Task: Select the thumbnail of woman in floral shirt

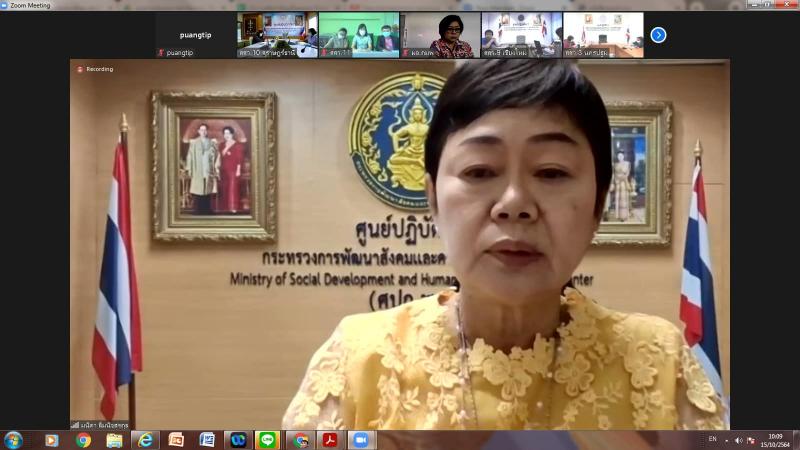Action: pyautogui.click(x=440, y=35)
